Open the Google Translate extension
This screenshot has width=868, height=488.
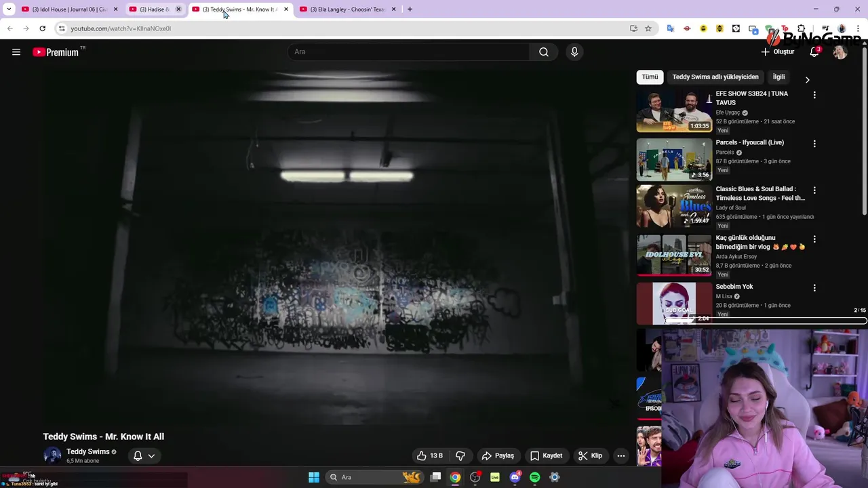point(671,28)
